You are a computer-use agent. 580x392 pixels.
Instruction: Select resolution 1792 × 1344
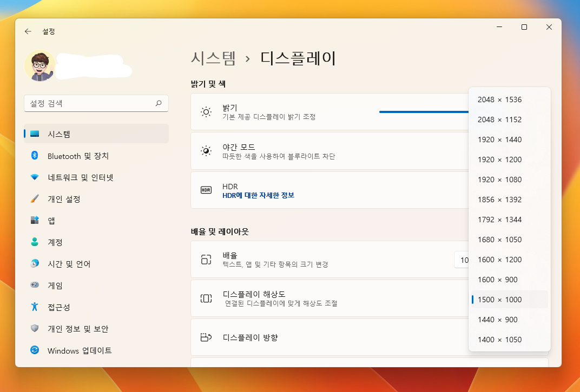pos(509,220)
